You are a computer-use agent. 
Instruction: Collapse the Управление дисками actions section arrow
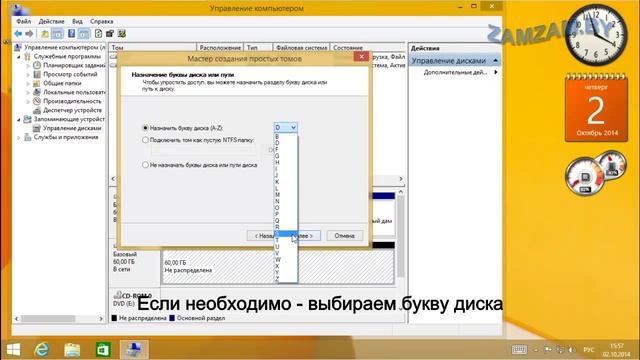coord(496,60)
